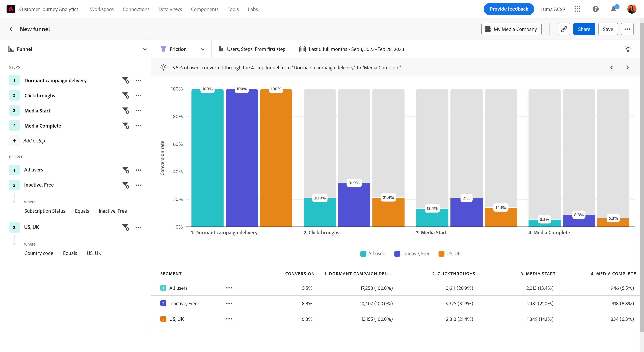Add filter to All users segment

(125, 170)
